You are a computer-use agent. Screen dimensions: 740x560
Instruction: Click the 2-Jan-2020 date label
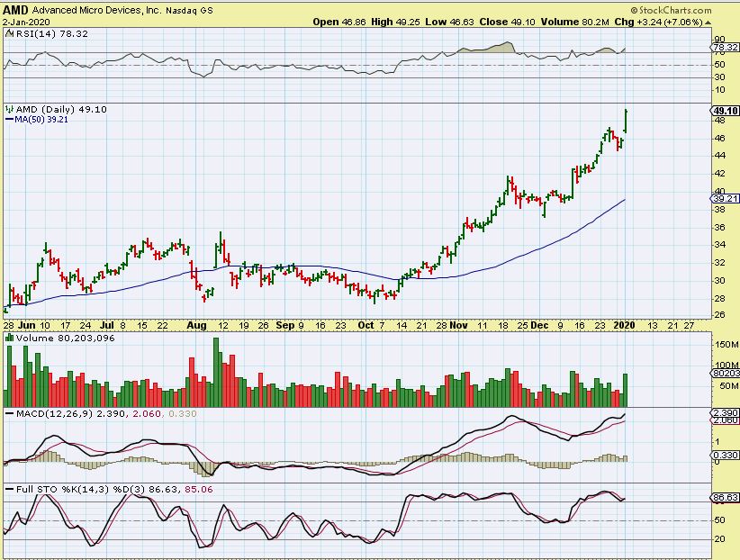click(26, 22)
